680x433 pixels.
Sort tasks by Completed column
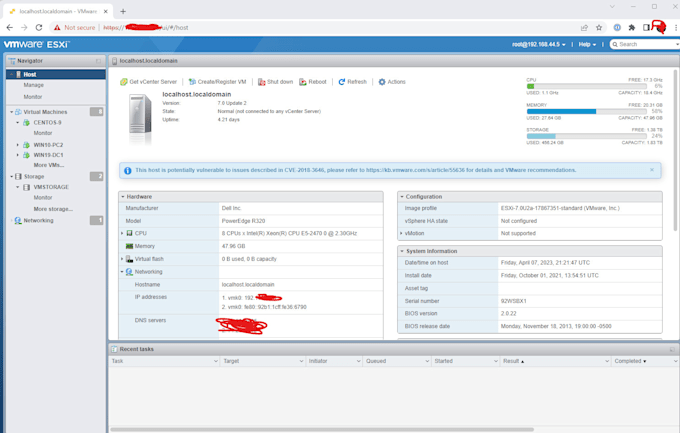pos(630,361)
